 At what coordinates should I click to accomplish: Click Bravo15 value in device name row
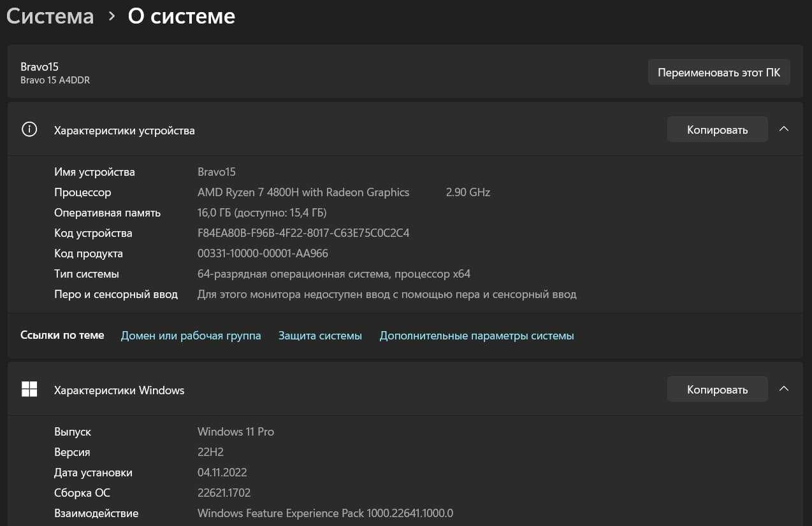click(x=217, y=172)
